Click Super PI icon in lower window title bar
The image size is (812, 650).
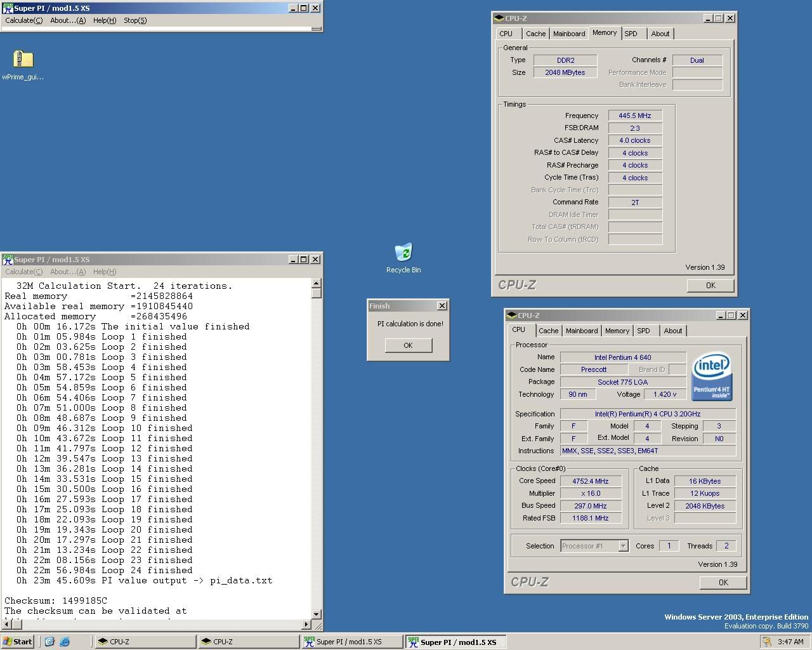pos(8,259)
